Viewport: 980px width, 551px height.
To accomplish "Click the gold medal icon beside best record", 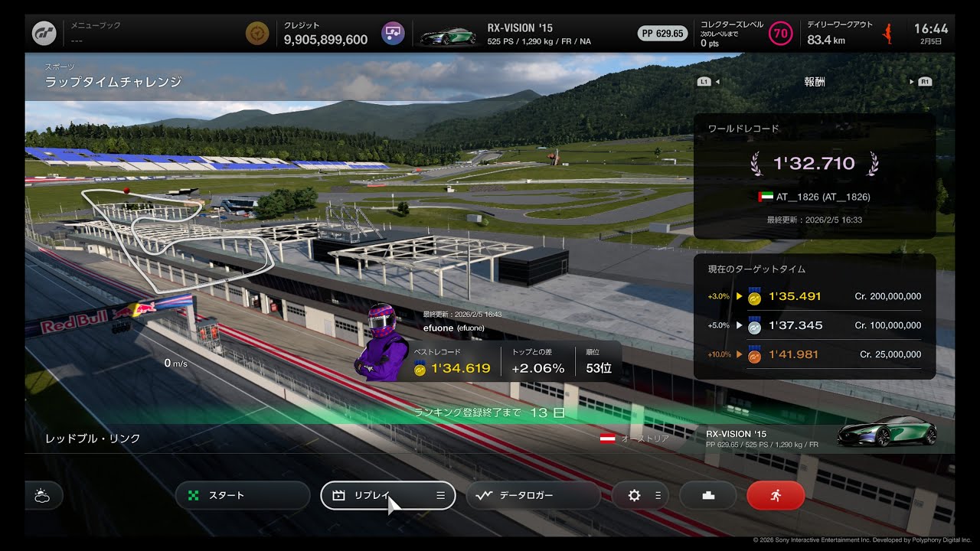I will click(x=420, y=368).
